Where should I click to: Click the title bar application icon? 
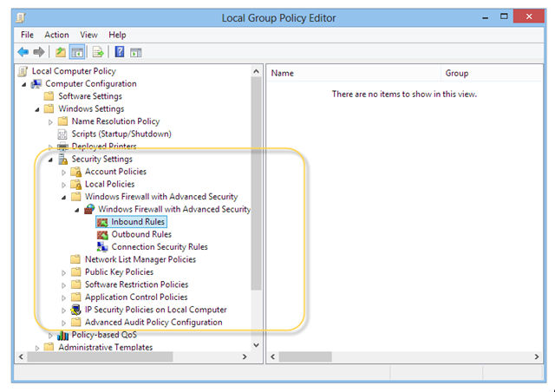(21, 17)
